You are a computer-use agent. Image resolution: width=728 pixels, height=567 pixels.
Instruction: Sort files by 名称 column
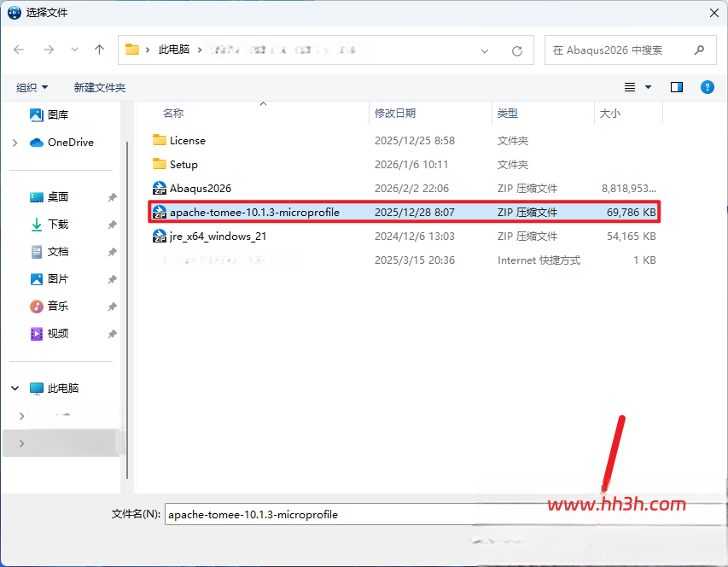pyautogui.click(x=173, y=114)
